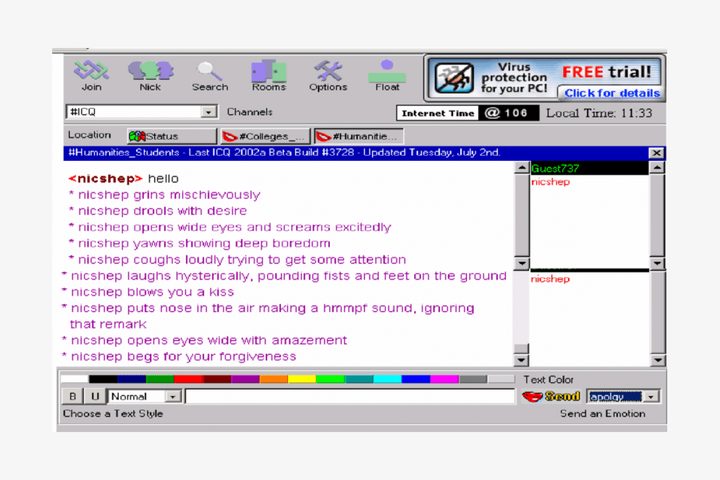This screenshot has width=720, height=480.
Task: Select Guest737 in the user list
Action: [x=590, y=168]
